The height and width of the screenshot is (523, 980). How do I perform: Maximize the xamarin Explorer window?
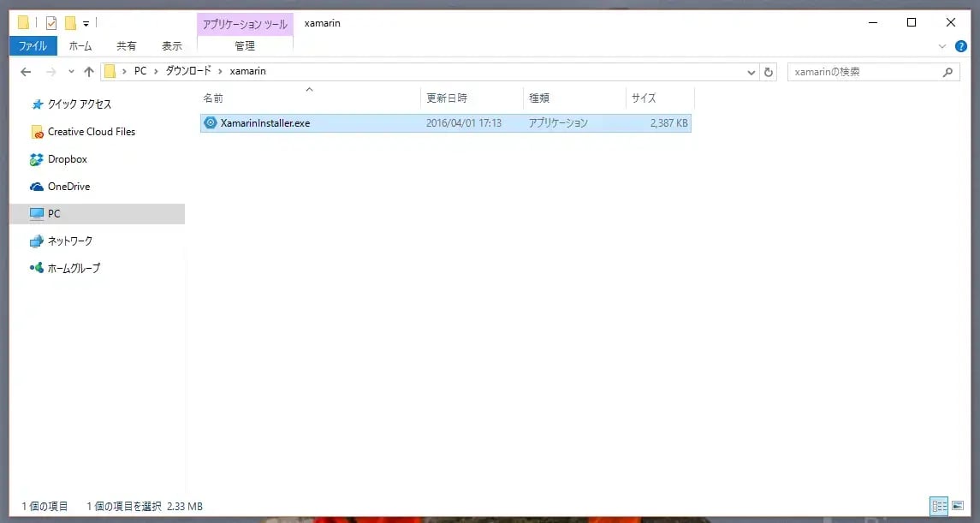coord(912,23)
